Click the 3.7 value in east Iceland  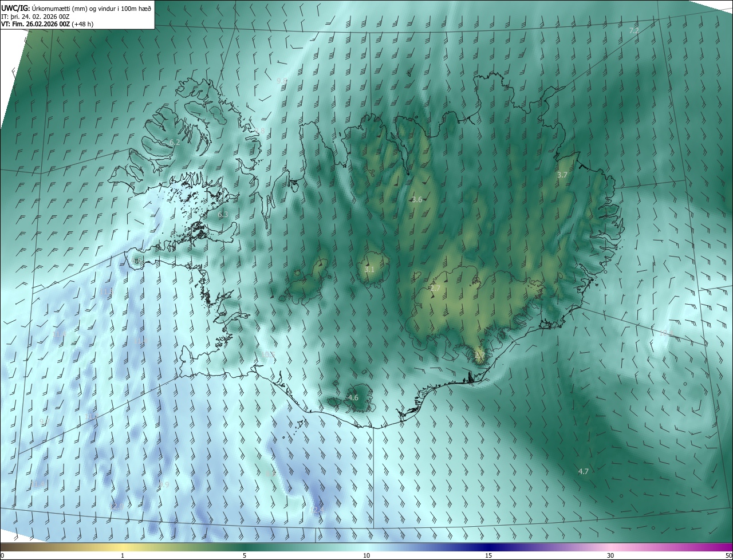(562, 175)
